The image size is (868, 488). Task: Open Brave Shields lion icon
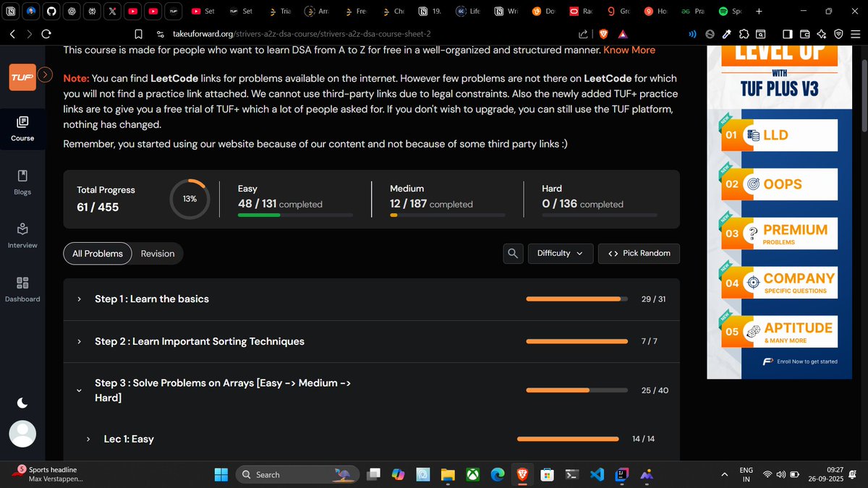(603, 34)
